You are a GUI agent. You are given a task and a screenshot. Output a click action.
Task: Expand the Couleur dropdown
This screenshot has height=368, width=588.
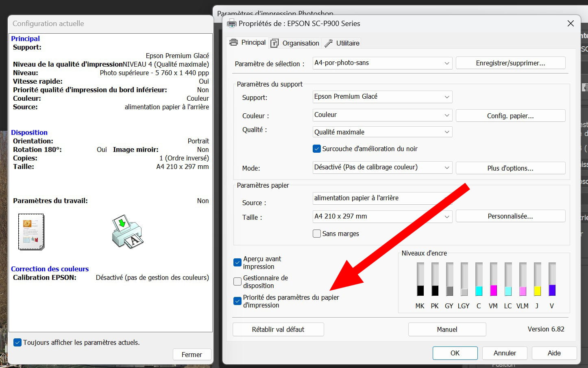point(382,115)
